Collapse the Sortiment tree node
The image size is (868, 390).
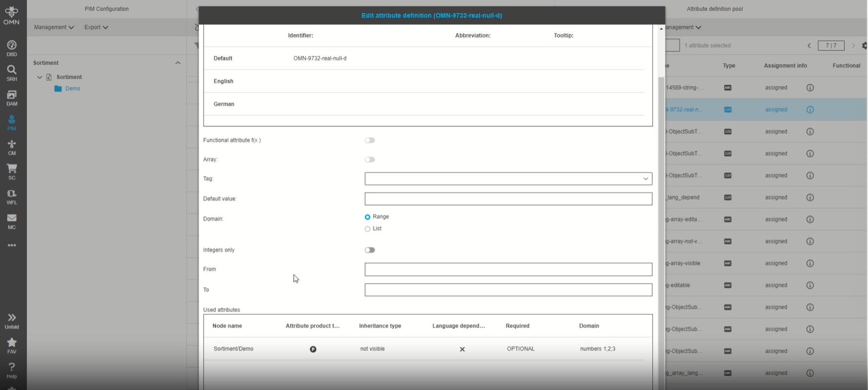(x=40, y=77)
